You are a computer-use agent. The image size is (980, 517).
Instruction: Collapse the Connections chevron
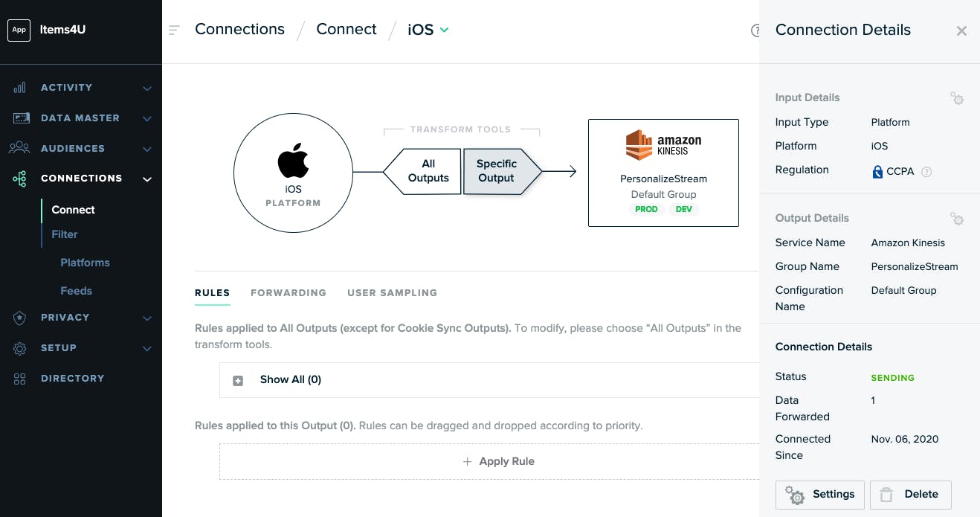click(x=147, y=179)
